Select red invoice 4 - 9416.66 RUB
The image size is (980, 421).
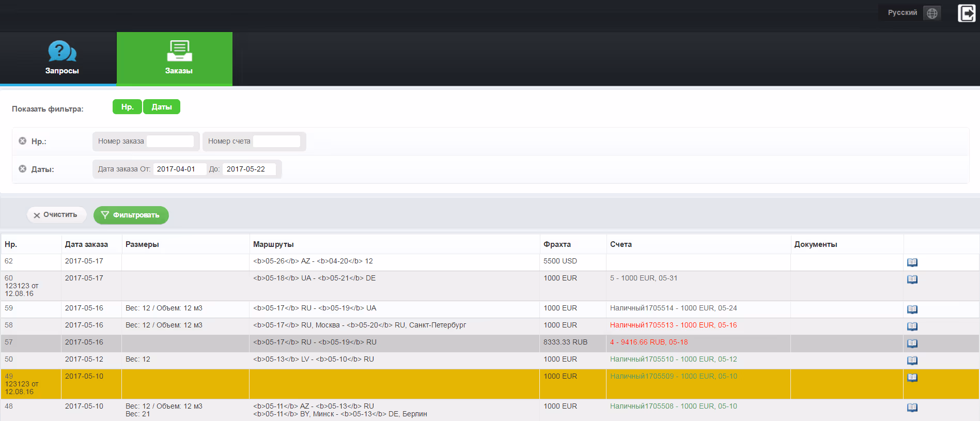point(649,342)
